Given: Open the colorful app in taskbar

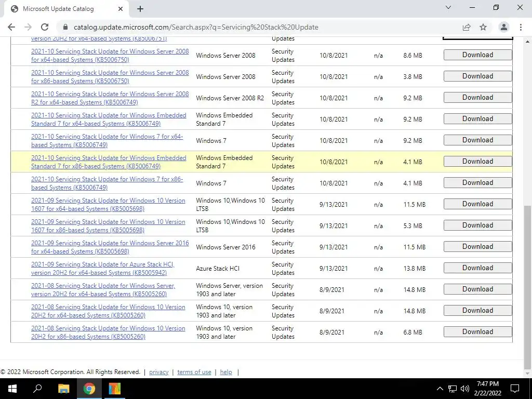Looking at the screenshot, I should tap(114, 389).
